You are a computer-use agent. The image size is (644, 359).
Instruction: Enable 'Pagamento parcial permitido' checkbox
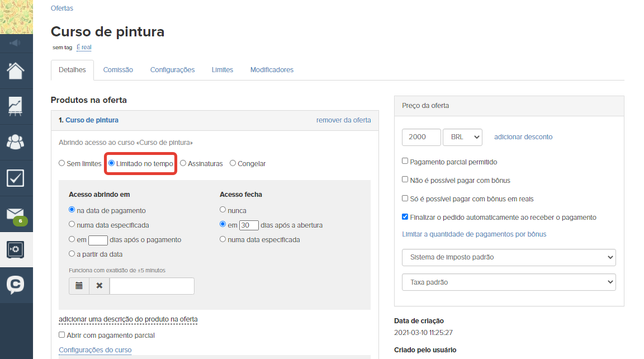[x=405, y=162]
